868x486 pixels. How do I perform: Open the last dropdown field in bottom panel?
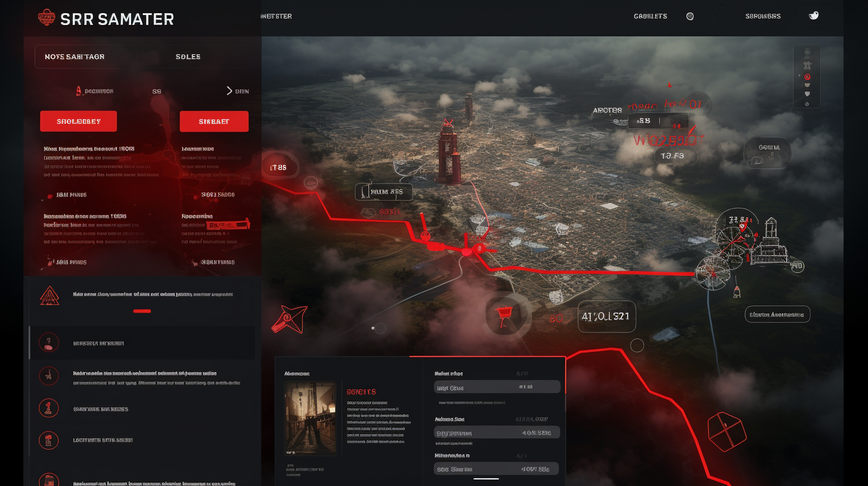[497, 469]
